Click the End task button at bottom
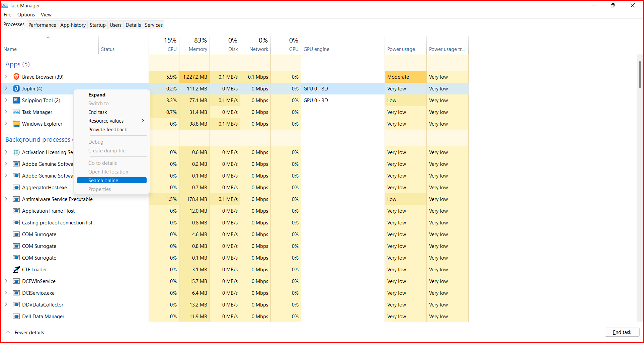The width and height of the screenshot is (644, 343). coord(622,332)
